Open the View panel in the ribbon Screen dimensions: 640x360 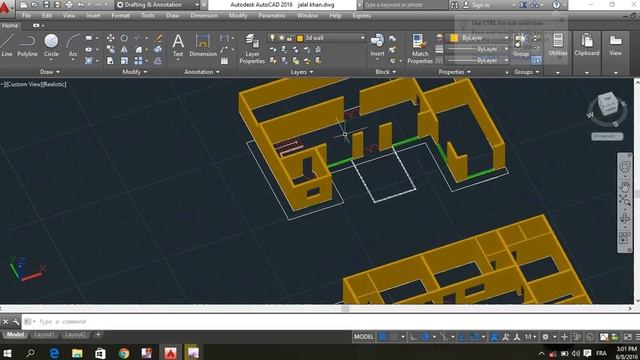(616, 45)
